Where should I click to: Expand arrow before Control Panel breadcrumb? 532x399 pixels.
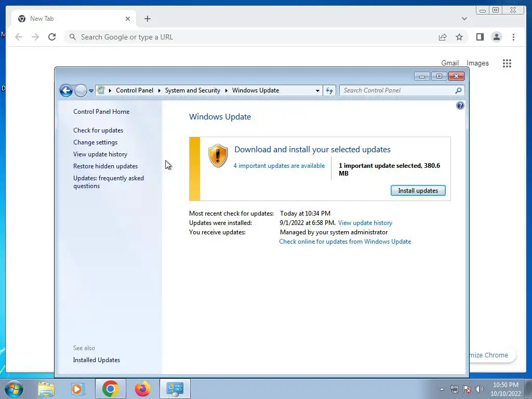pos(110,90)
